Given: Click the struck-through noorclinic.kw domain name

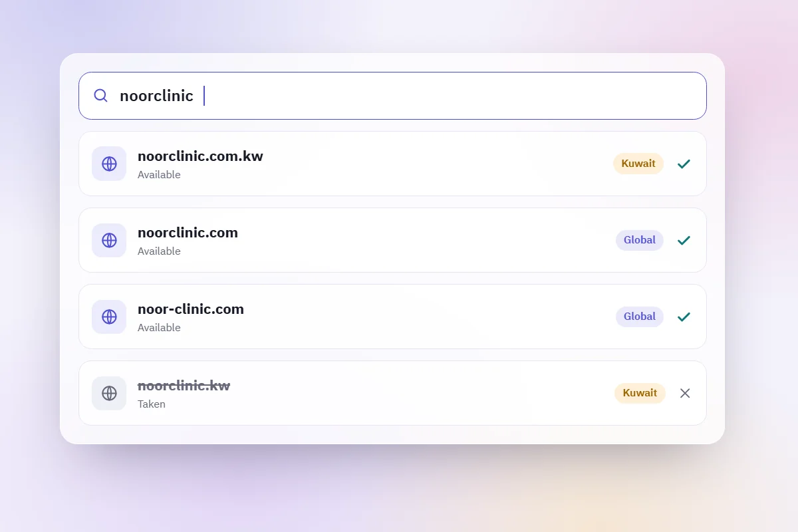Looking at the screenshot, I should click(184, 386).
